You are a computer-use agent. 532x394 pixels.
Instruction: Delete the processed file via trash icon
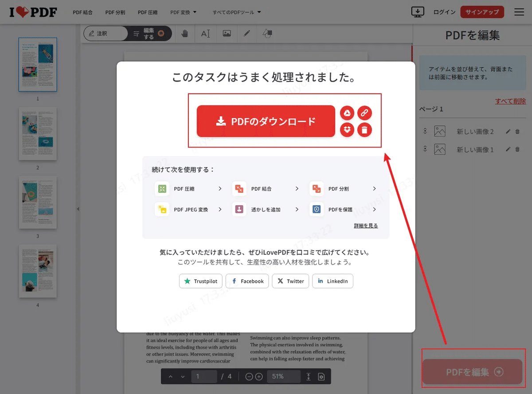coord(364,130)
